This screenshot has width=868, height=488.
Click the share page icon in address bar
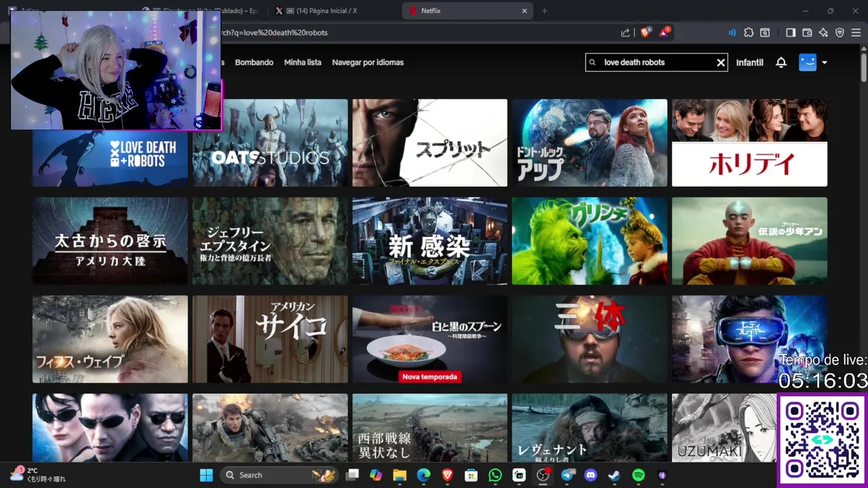(x=625, y=33)
